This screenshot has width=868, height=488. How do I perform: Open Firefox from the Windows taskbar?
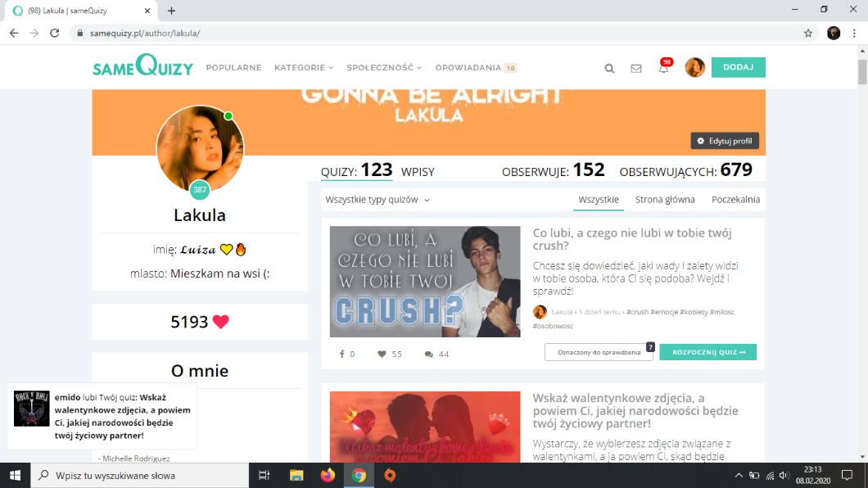point(328,475)
